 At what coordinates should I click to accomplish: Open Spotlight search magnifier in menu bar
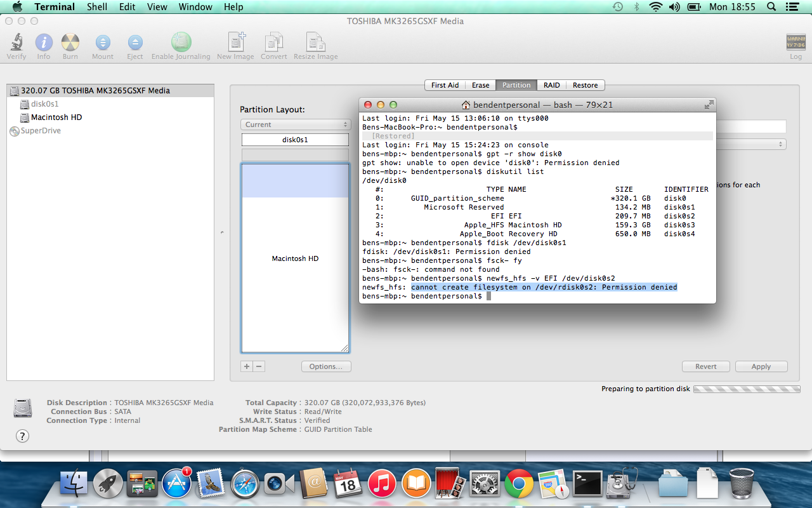tap(772, 7)
